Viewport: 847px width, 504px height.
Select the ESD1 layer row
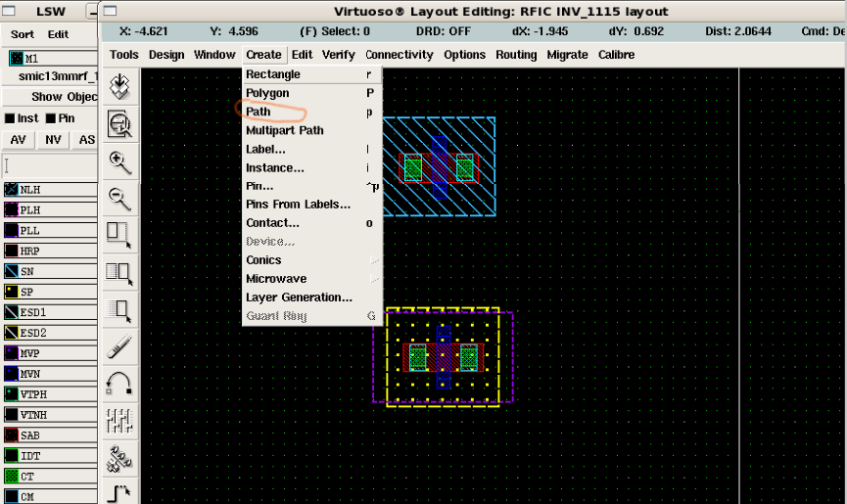point(50,312)
